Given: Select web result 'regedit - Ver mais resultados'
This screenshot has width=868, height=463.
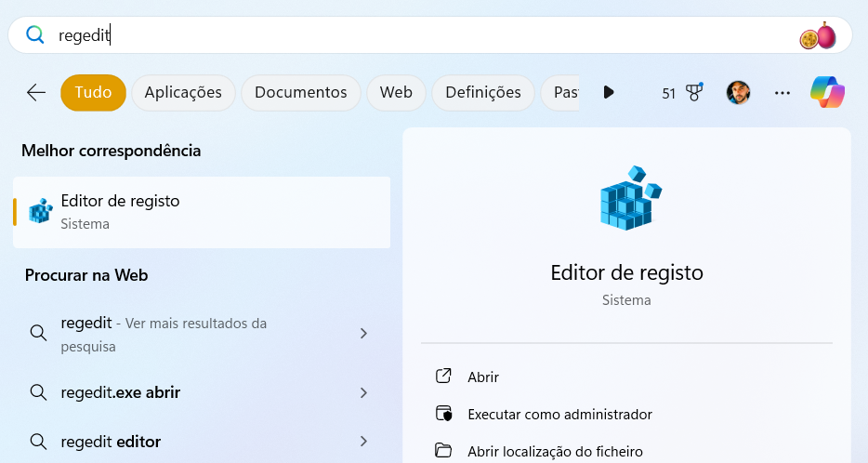Looking at the screenshot, I should [x=202, y=334].
